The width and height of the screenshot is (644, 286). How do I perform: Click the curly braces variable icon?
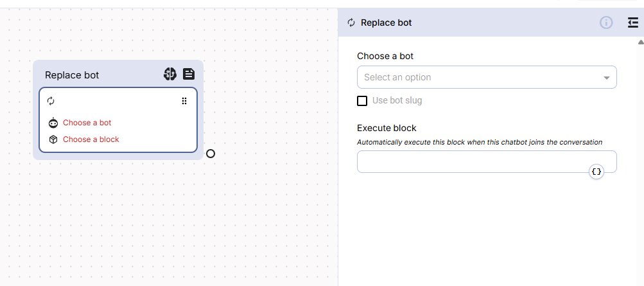point(596,172)
